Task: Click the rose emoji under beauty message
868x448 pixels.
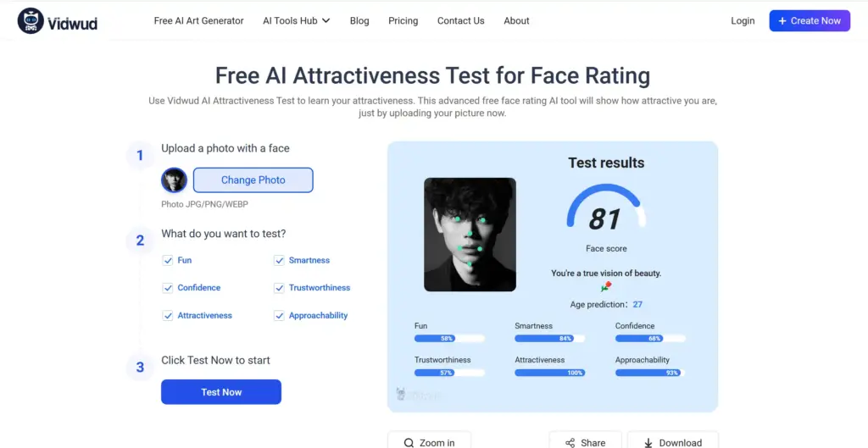Action: pyautogui.click(x=606, y=286)
